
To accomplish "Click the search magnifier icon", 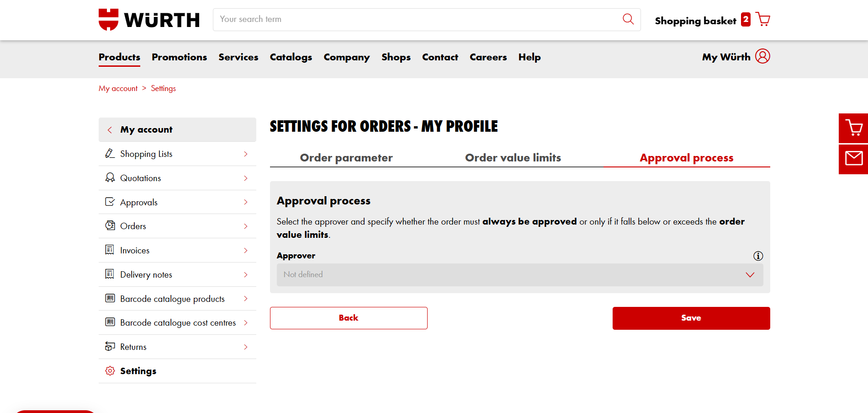I will coord(628,19).
